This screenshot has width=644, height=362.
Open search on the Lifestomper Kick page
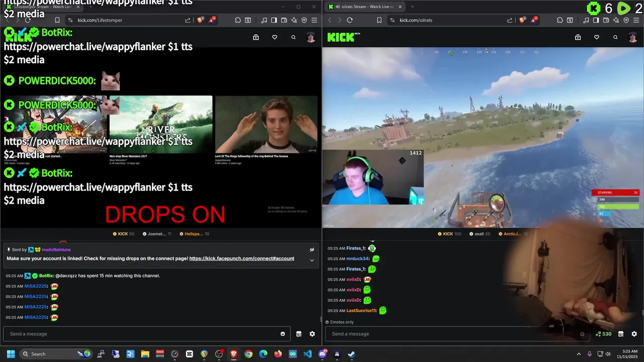(293, 37)
